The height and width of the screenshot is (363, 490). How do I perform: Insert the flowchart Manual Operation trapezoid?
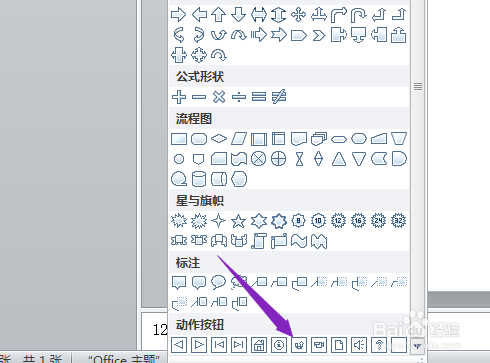click(399, 139)
